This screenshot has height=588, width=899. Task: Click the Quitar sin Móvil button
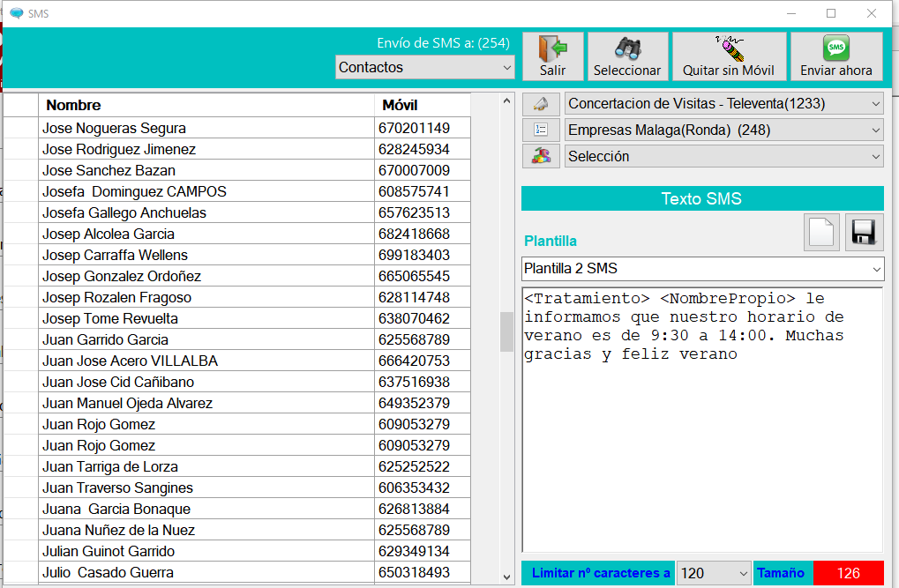(x=729, y=56)
